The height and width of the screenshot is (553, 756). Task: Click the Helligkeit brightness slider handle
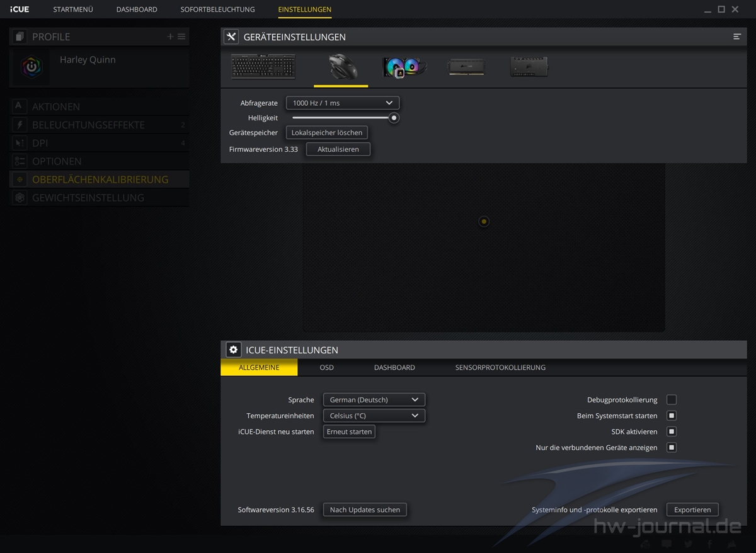click(x=394, y=118)
